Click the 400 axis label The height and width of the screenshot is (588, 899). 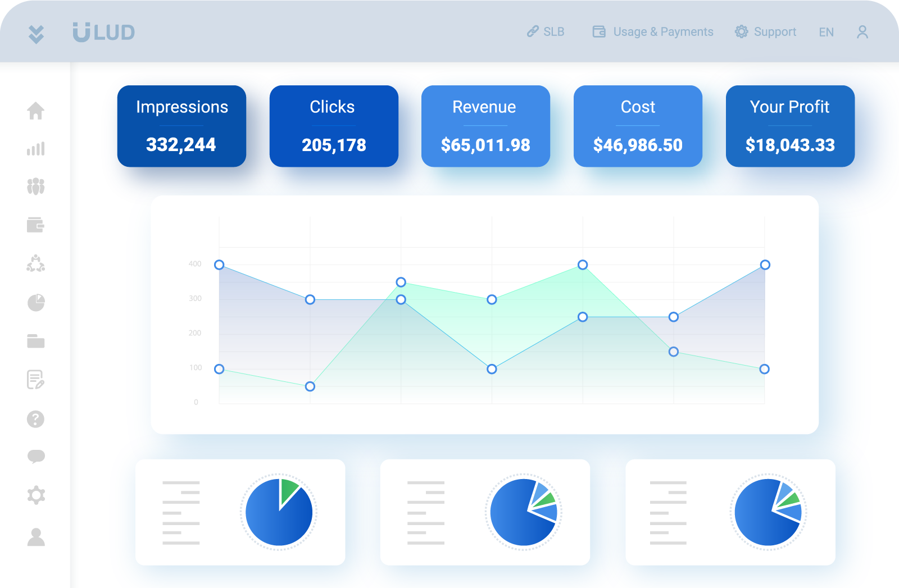[195, 264]
